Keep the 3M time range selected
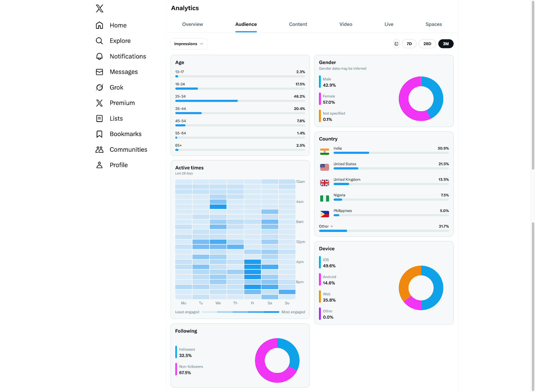 (446, 43)
